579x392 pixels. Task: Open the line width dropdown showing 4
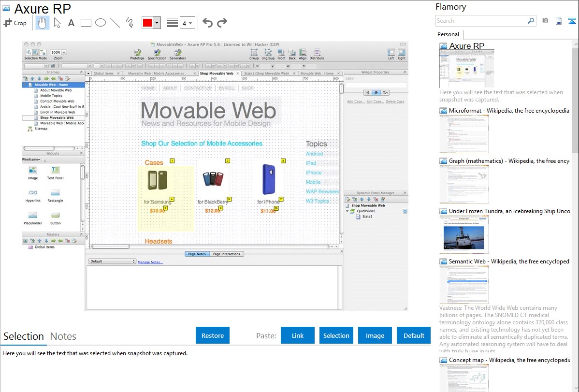[x=187, y=23]
